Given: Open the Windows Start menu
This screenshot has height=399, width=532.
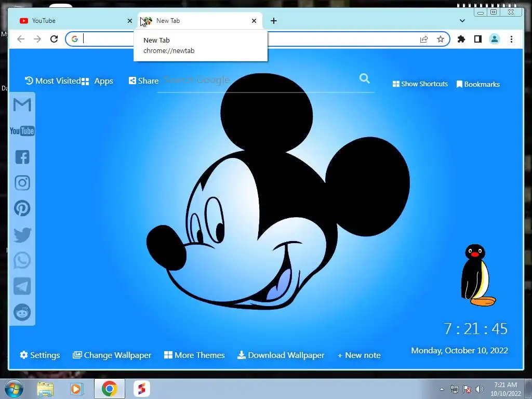Looking at the screenshot, I should tap(14, 389).
